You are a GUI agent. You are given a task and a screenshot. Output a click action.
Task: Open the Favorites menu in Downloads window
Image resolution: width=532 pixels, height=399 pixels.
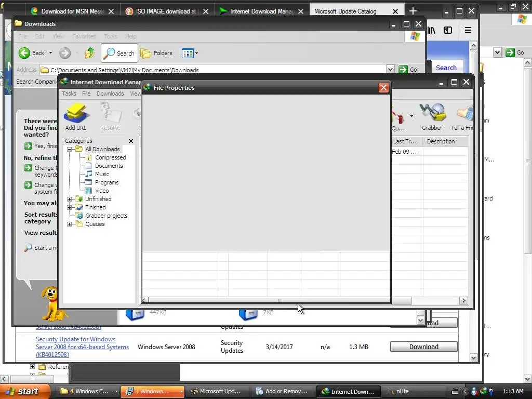click(84, 36)
